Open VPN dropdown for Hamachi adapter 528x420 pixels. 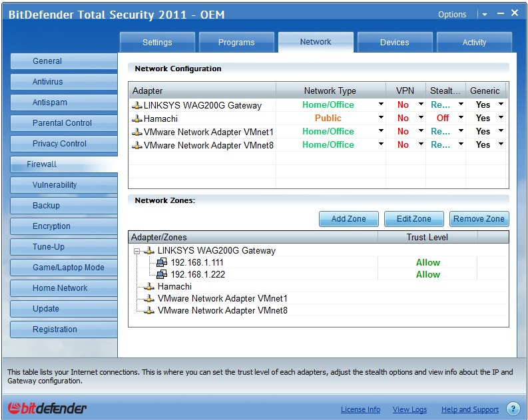(421, 117)
